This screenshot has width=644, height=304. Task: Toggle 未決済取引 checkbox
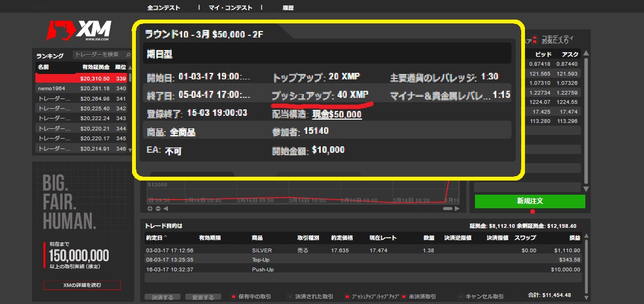pos(404,297)
